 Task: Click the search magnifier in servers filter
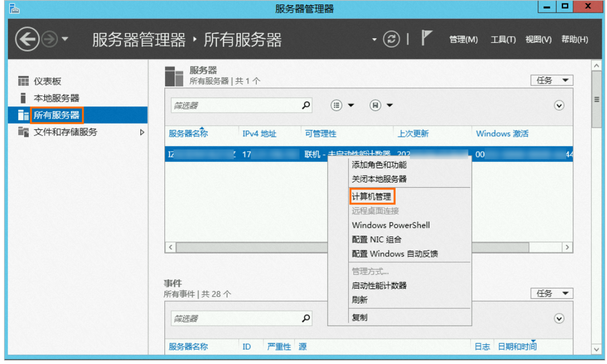306,105
